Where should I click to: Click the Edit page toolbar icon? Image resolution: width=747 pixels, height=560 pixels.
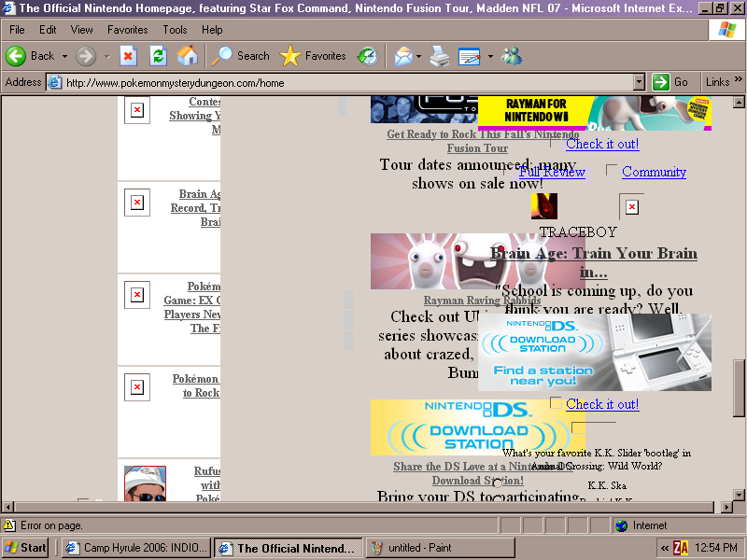(x=470, y=56)
